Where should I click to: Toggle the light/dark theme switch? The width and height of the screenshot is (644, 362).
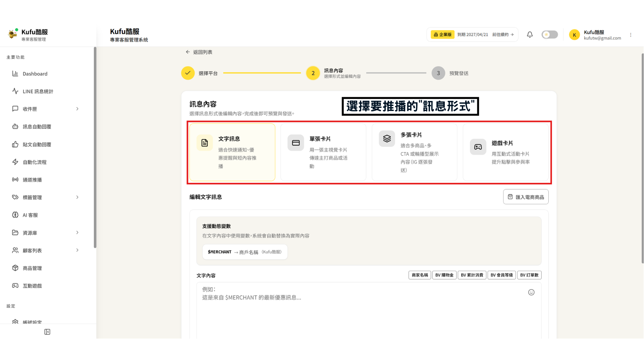(549, 35)
